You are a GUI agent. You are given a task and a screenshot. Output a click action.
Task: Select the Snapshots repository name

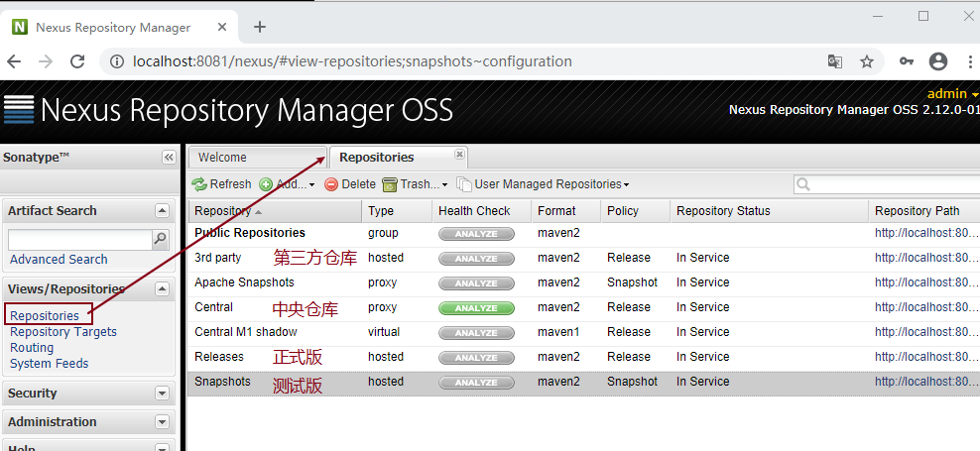coord(222,382)
